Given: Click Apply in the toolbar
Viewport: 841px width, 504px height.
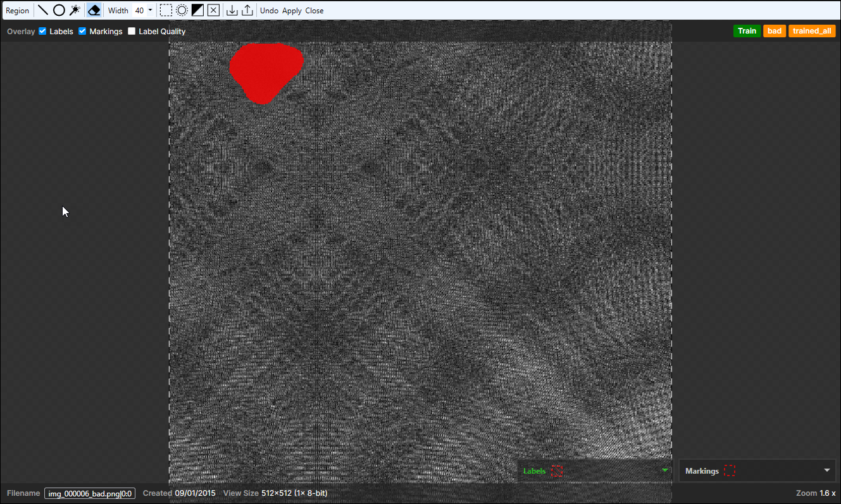Looking at the screenshot, I should (292, 11).
